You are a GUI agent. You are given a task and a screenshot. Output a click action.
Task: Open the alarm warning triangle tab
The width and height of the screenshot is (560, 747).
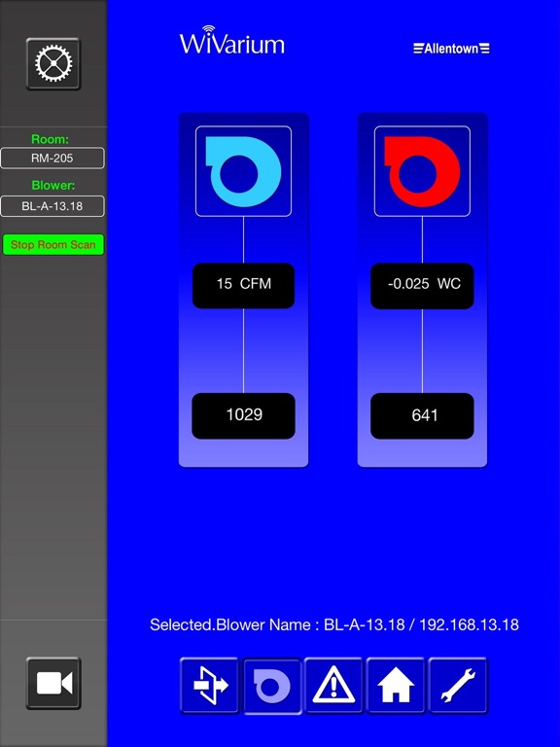pyautogui.click(x=333, y=686)
